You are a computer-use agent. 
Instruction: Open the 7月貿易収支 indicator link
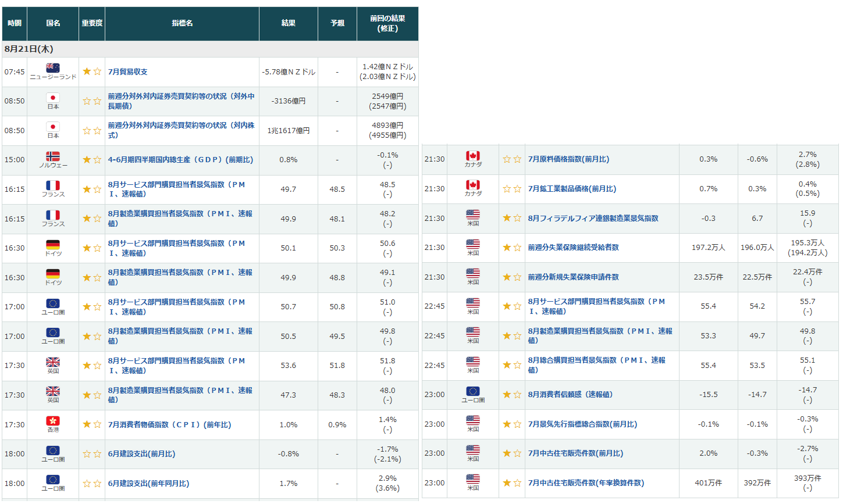coord(127,72)
